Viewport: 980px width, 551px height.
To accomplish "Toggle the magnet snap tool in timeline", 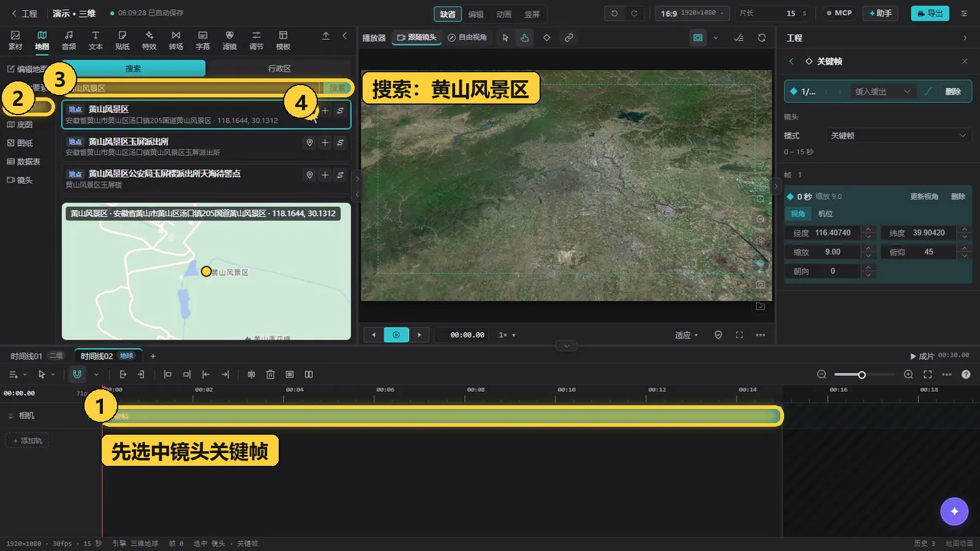I will [x=77, y=374].
